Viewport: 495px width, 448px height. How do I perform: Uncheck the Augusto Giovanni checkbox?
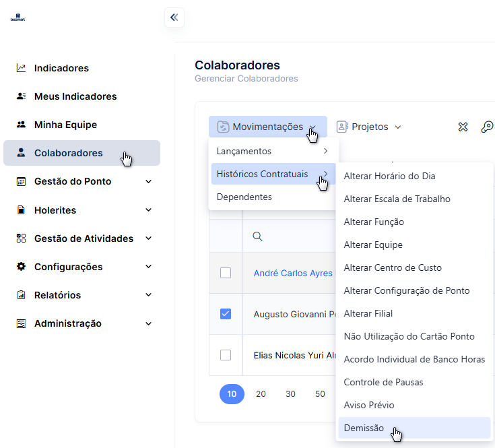pos(226,314)
